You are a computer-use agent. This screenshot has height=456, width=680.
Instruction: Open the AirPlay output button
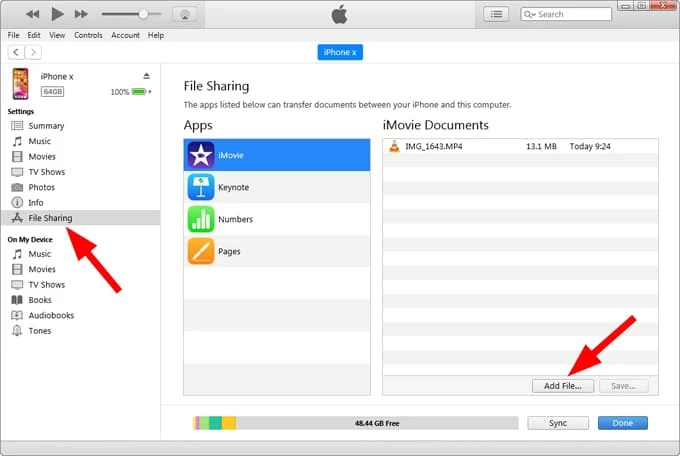tap(184, 14)
